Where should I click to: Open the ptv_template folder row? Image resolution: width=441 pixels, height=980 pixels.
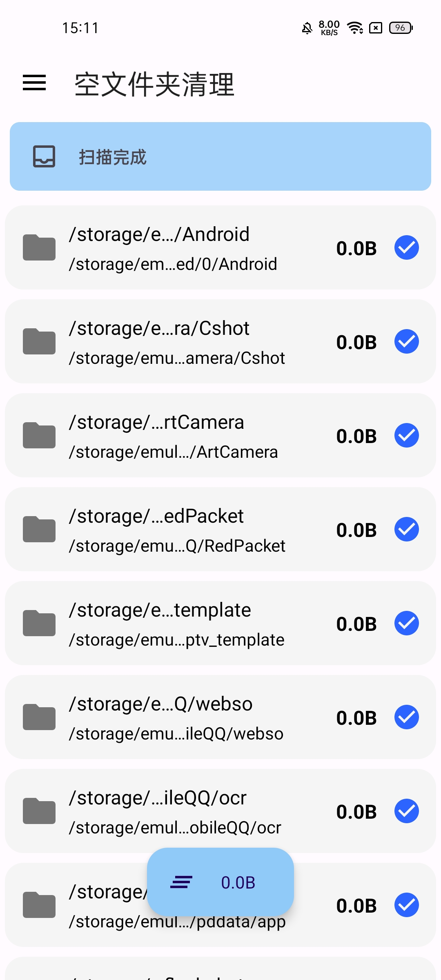click(196, 624)
